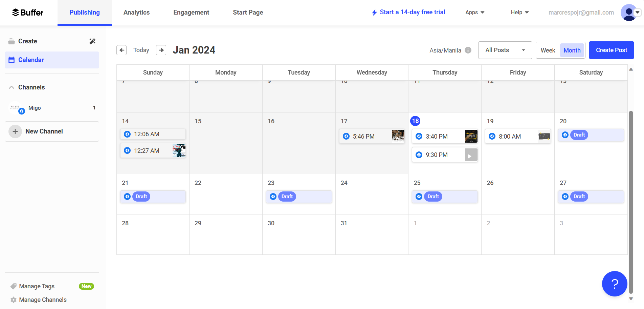Expand the Apps dropdown menu

tap(475, 13)
